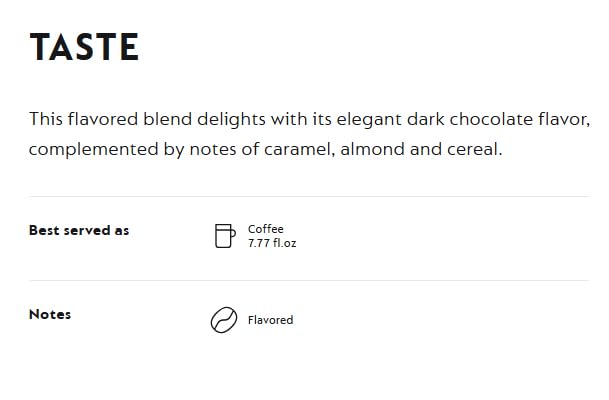609x400 pixels.
Task: Click the coffee mug icon
Action: 224,236
